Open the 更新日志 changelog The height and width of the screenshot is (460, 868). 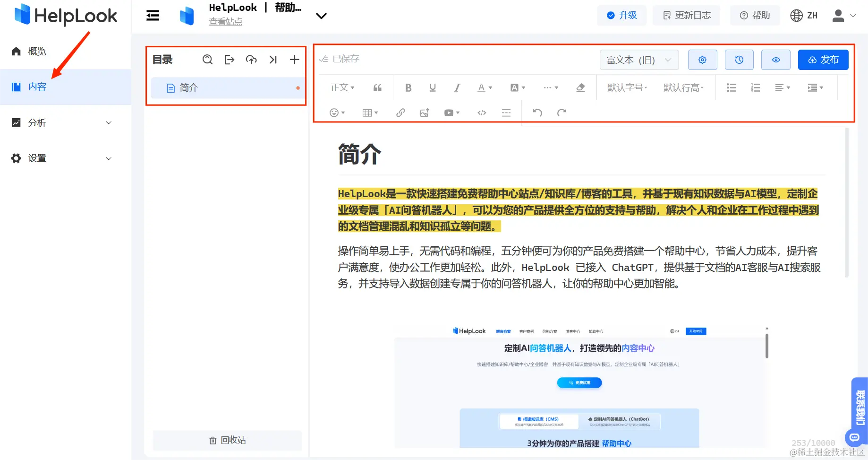coord(687,16)
